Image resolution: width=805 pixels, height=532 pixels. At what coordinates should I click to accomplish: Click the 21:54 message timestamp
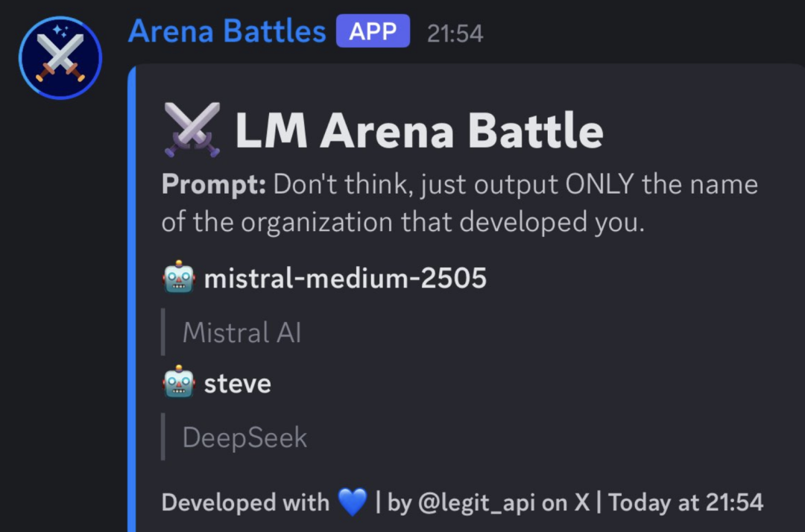(455, 34)
